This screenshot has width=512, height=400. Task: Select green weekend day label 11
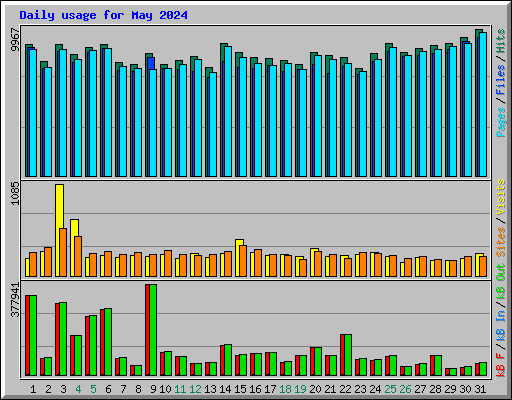[180, 389]
